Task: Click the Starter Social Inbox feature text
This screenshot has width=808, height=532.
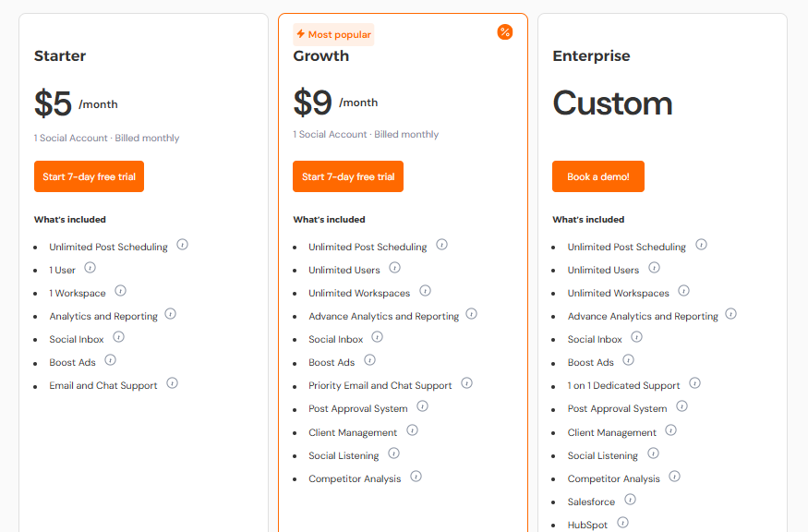Action: (77, 340)
